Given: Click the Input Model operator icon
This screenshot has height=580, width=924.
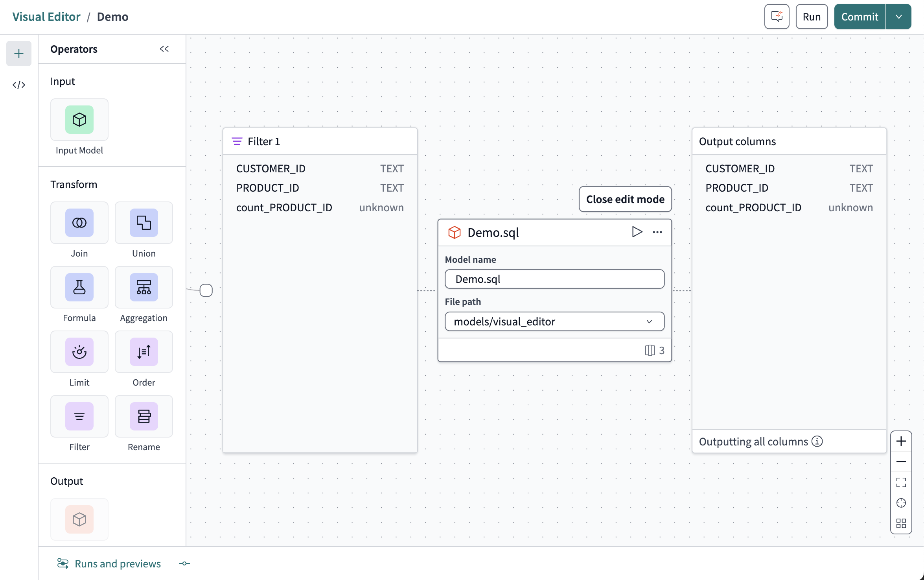Looking at the screenshot, I should pyautogui.click(x=79, y=119).
